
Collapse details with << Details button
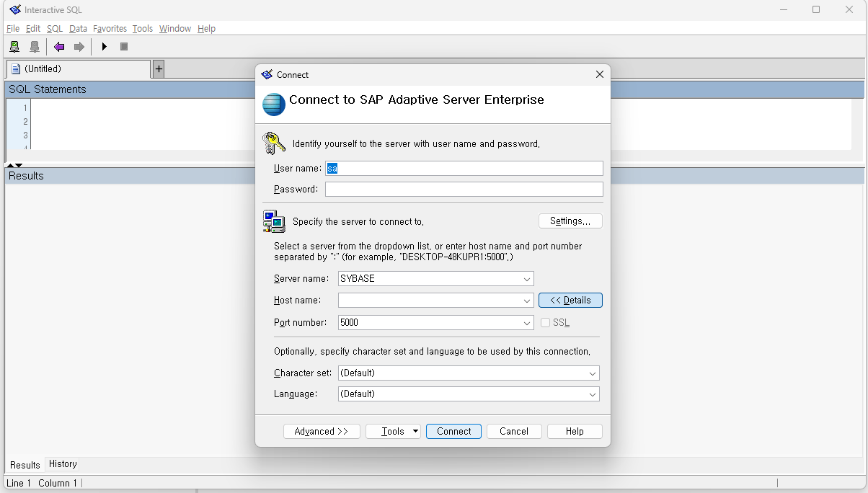[x=570, y=301]
